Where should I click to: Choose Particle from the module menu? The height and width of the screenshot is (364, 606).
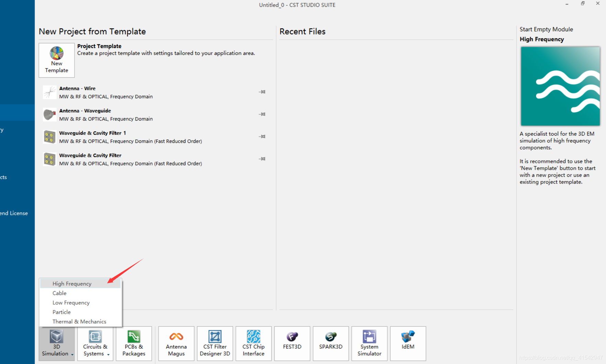80,312
